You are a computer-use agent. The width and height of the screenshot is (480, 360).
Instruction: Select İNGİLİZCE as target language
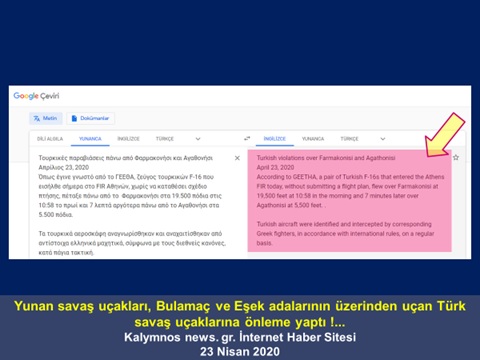point(275,139)
